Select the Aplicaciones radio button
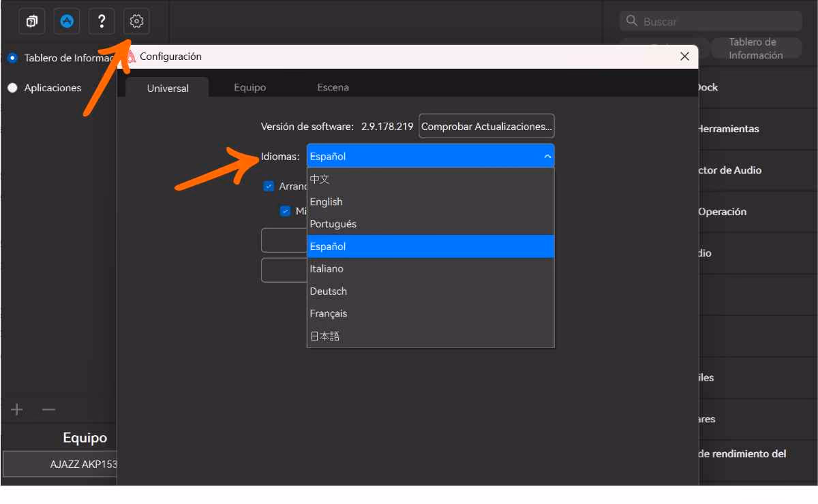Viewport: 818px width, 504px height. pos(12,88)
